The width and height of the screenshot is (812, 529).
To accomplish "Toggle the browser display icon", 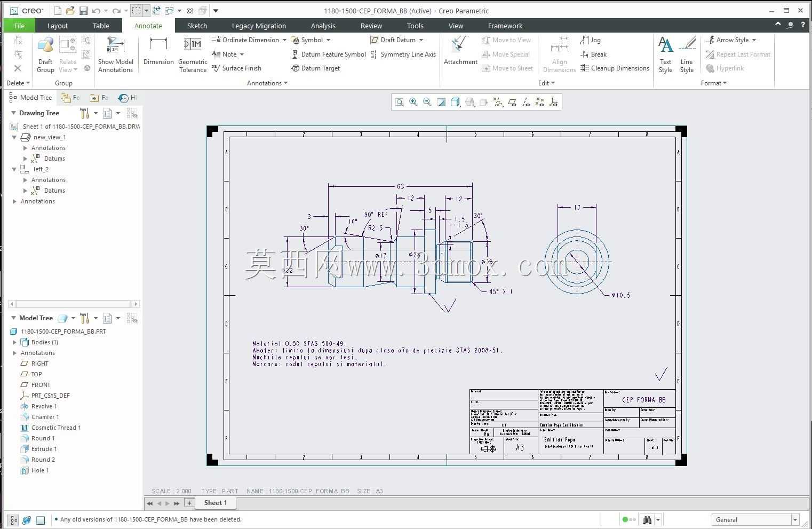I will tap(27, 519).
